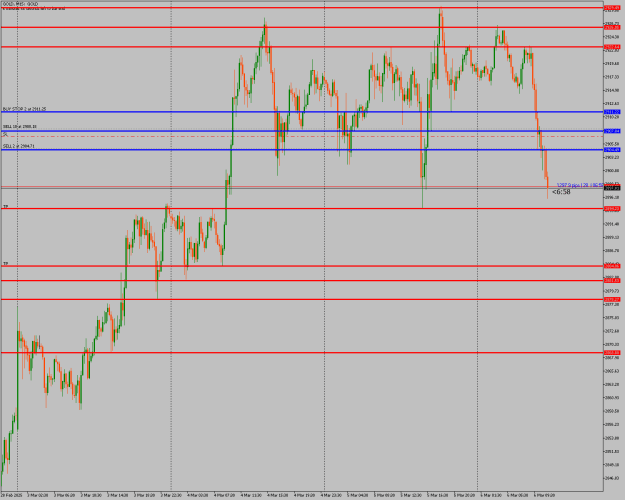
Task: Click the red 2894 TP price tag on scale
Action: (612, 209)
